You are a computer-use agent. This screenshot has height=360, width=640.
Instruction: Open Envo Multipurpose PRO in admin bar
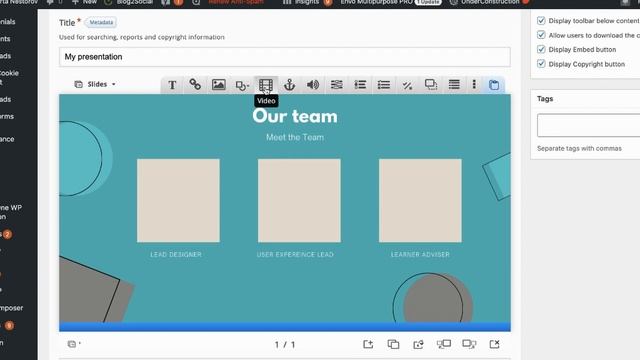point(391,2)
